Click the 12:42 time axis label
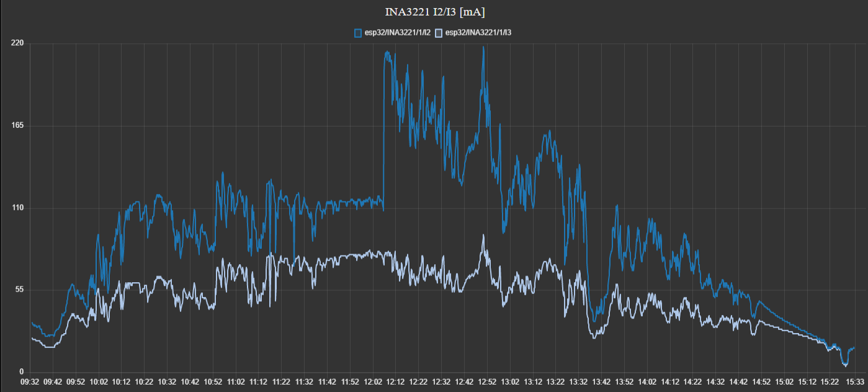The image size is (868, 392). pyautogui.click(x=464, y=383)
